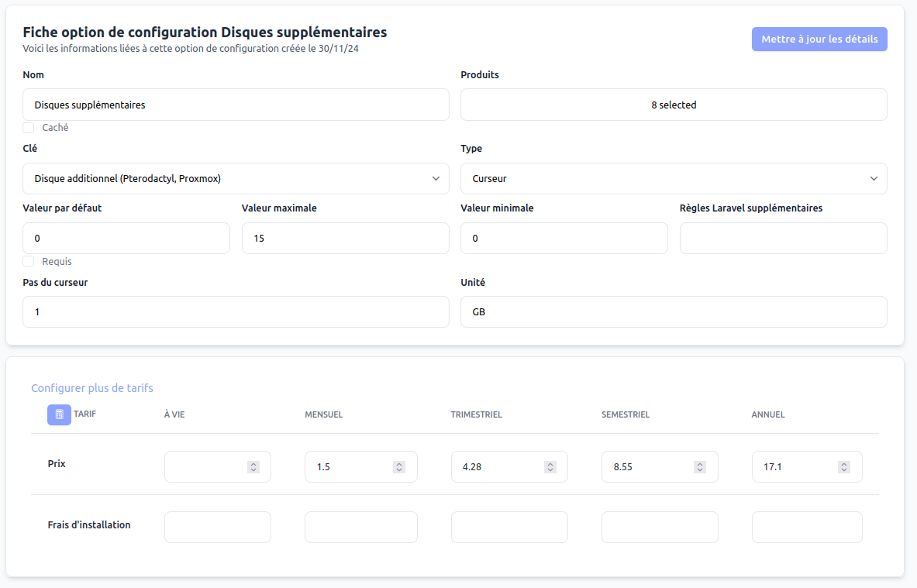Expand the Type dropdown showing Curseur

tap(673, 179)
